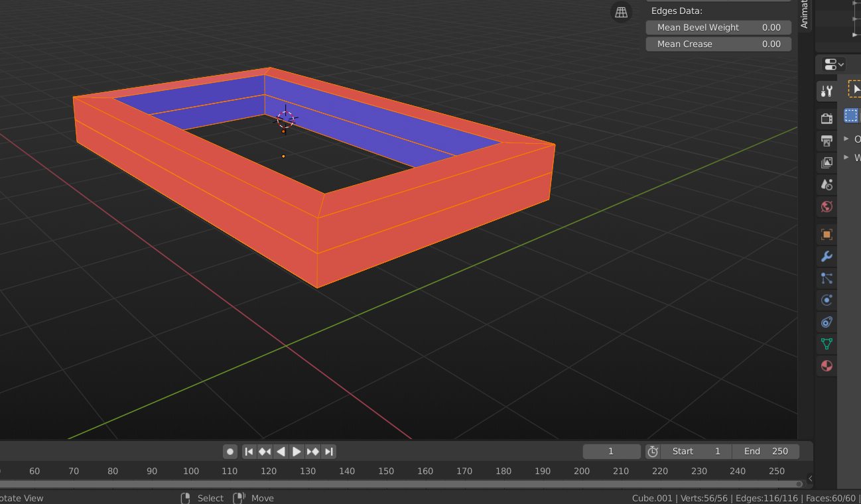The image size is (861, 504).
Task: Expand the Workspace panel disclosure triangle
Action: [846, 157]
